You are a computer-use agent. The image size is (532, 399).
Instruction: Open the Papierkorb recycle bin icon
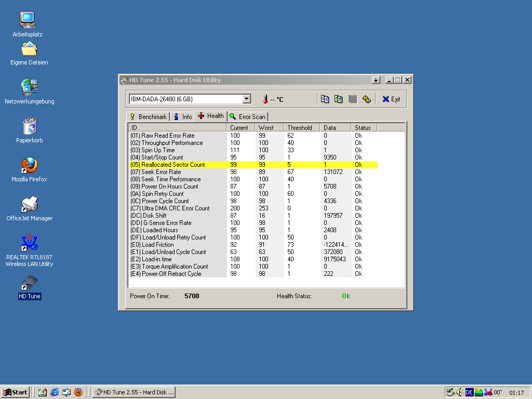point(30,130)
